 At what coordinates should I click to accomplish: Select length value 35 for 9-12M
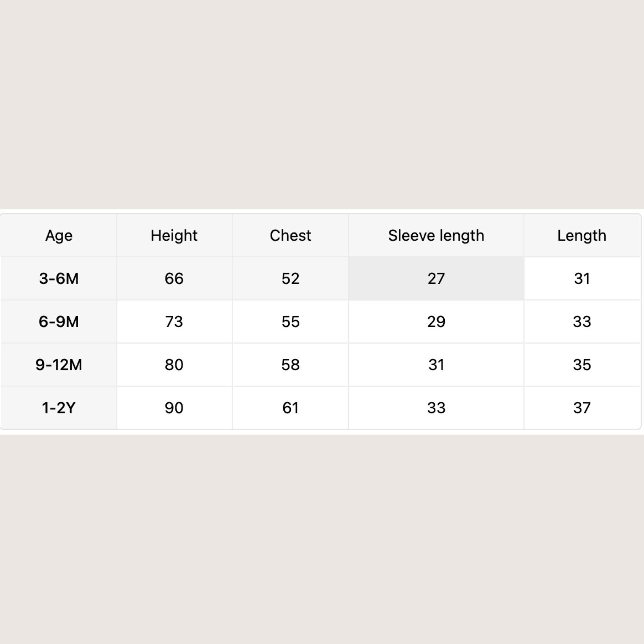582,365
